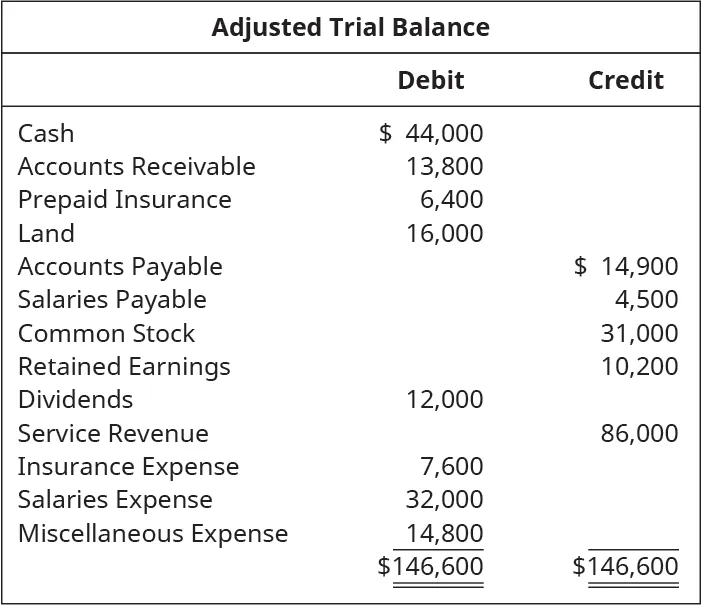This screenshot has height=605, width=701.
Task: Click the credit total $146,600
Action: click(x=626, y=567)
